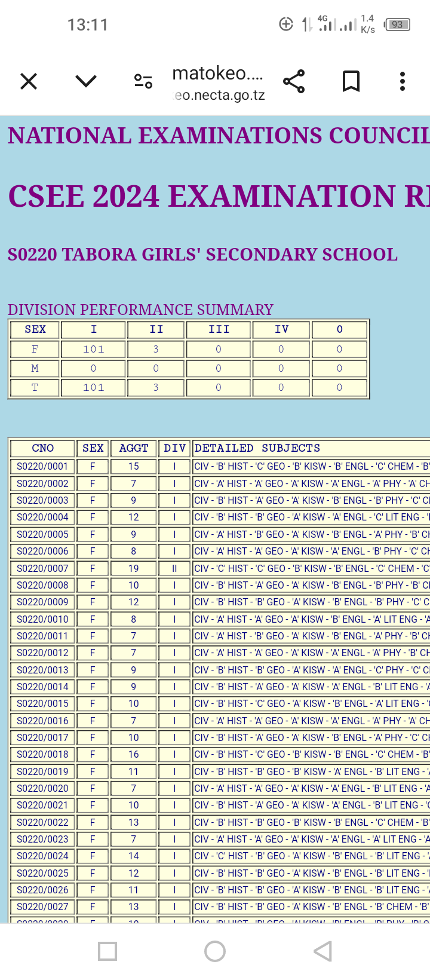Viewport: 430px width, 980px height.
Task: Click the DETAILED SUBJECTS column header
Action: 312,448
